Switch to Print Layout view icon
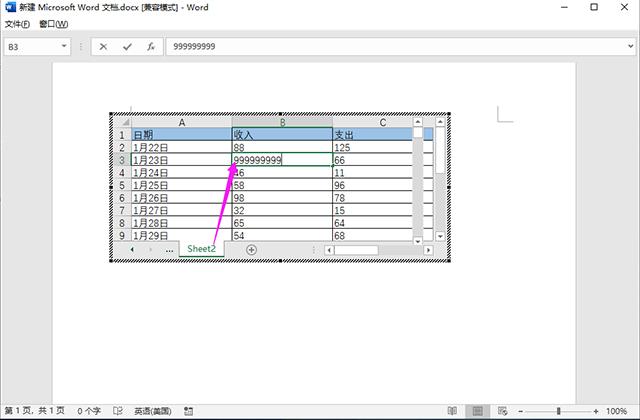 pos(479,411)
